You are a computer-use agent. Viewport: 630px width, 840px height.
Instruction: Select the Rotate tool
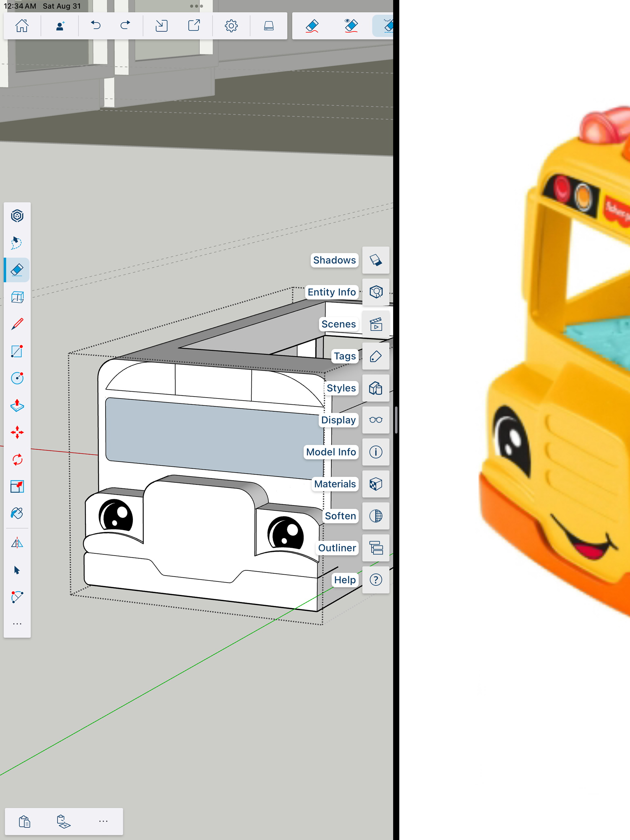pos(17,460)
